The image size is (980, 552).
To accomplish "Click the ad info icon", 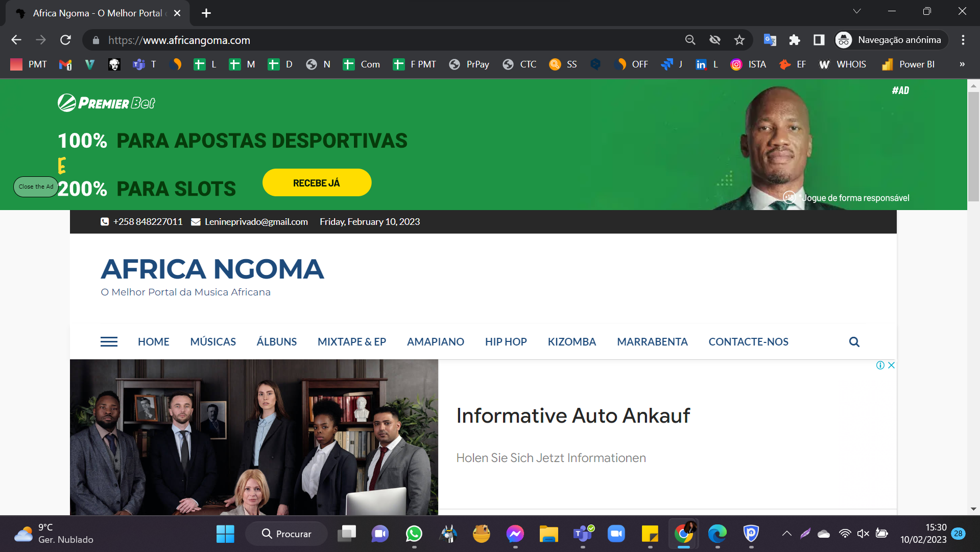I will click(880, 365).
